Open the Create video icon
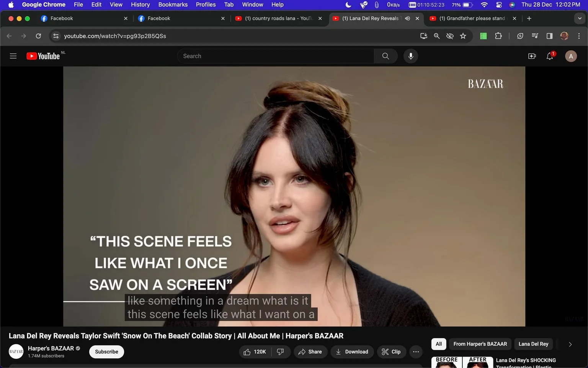The height and width of the screenshot is (368, 588). (532, 56)
